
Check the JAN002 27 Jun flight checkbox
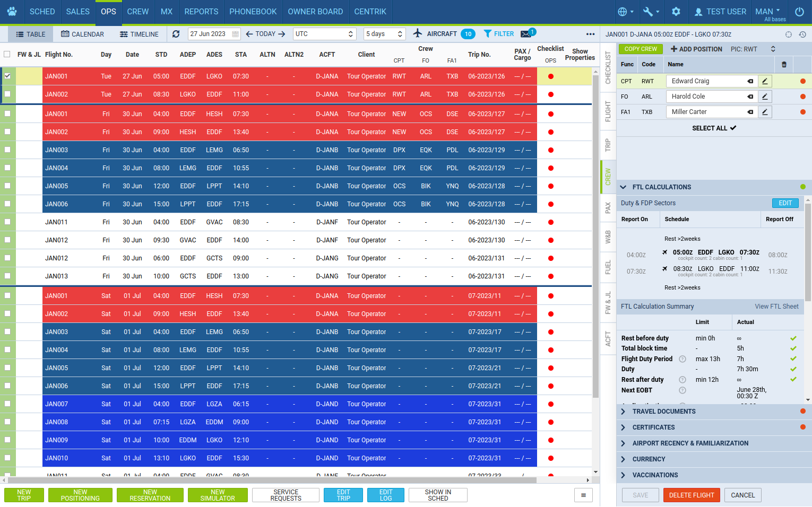[x=7, y=94]
